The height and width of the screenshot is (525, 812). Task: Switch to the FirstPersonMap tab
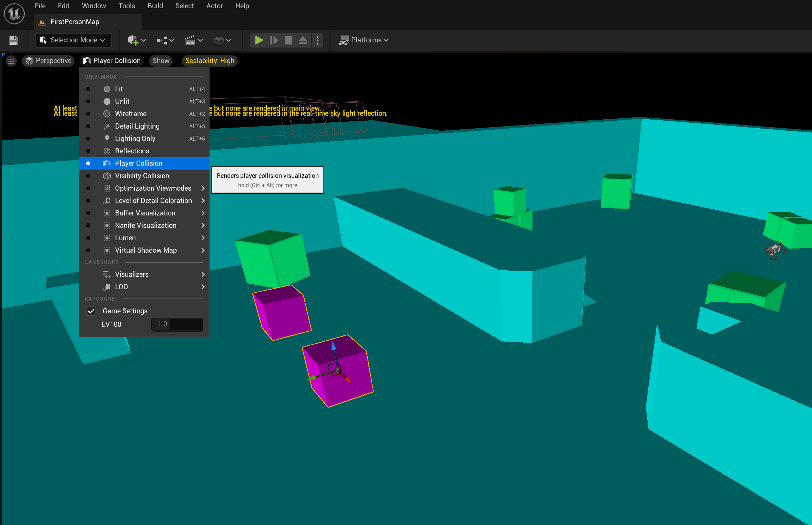click(x=88, y=22)
